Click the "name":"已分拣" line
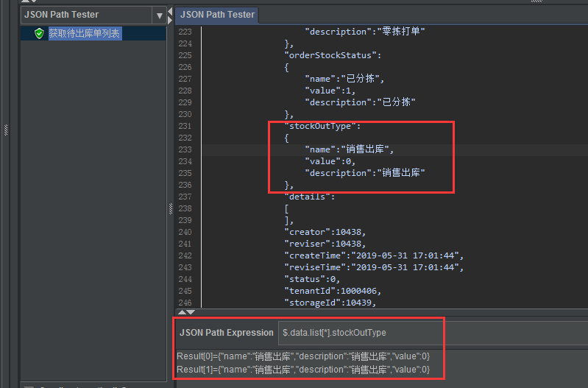Viewport: 588px width, 388px height. point(344,79)
